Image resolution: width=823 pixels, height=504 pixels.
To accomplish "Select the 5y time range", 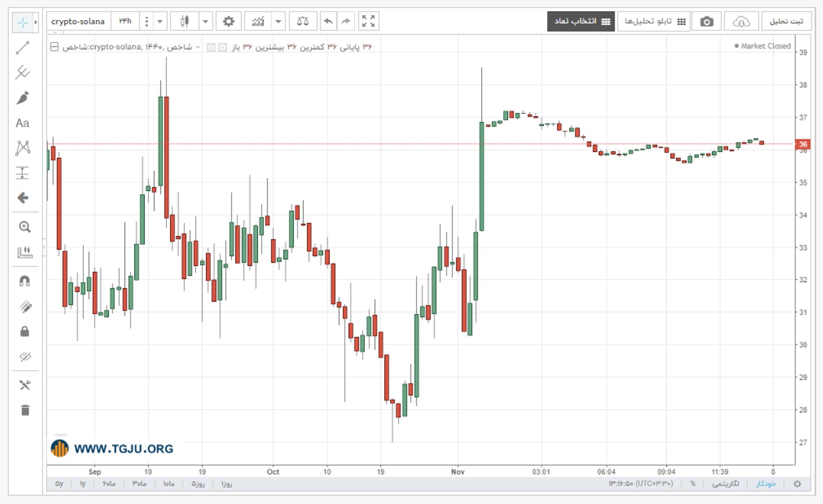I will pos(59,484).
